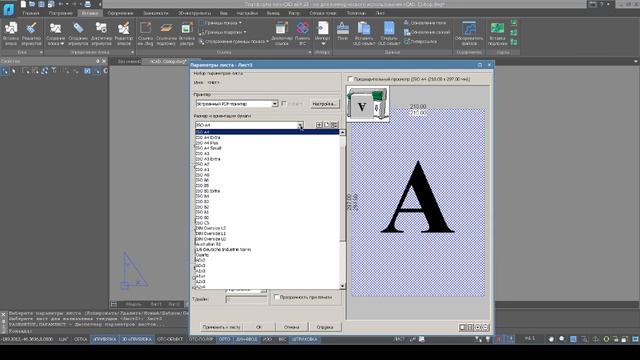
Task: Click the Отмена (Cancel) button
Action: 291,327
